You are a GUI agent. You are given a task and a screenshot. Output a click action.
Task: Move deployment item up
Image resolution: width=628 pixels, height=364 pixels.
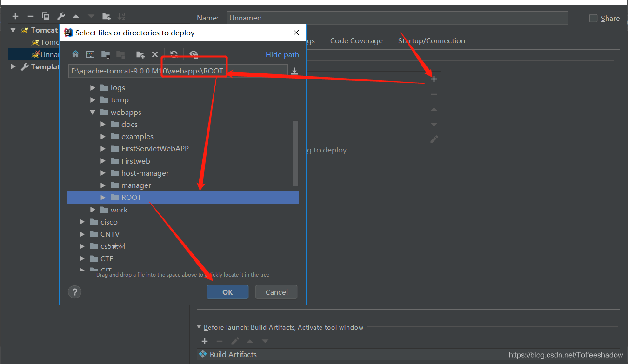[434, 110]
